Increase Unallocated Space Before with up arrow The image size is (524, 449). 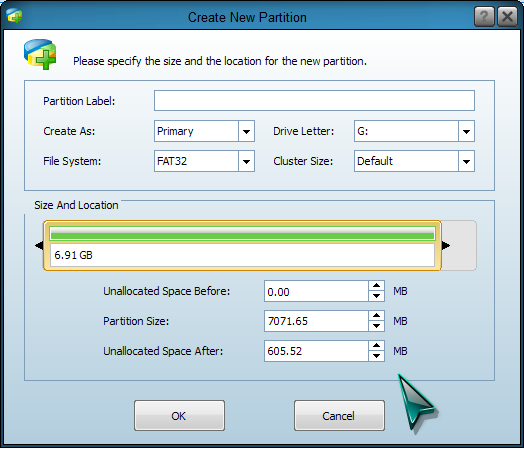tap(377, 286)
